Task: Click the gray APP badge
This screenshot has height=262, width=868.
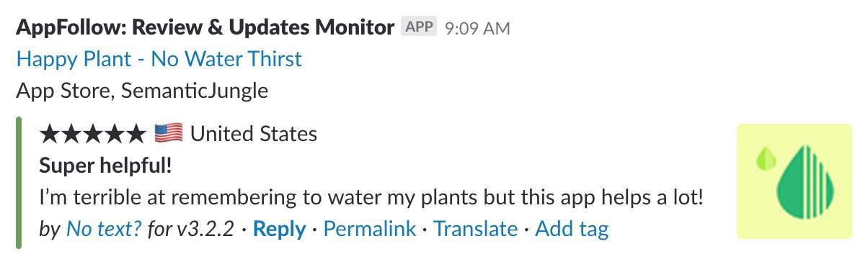Action: (x=419, y=27)
